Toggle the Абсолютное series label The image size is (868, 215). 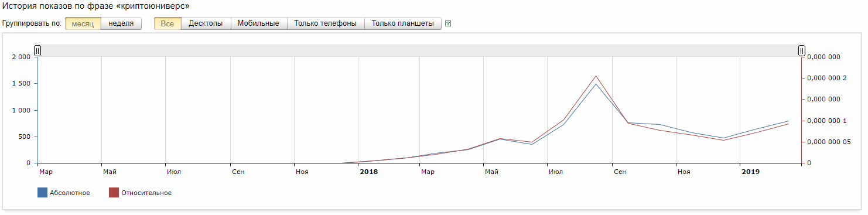[x=70, y=193]
